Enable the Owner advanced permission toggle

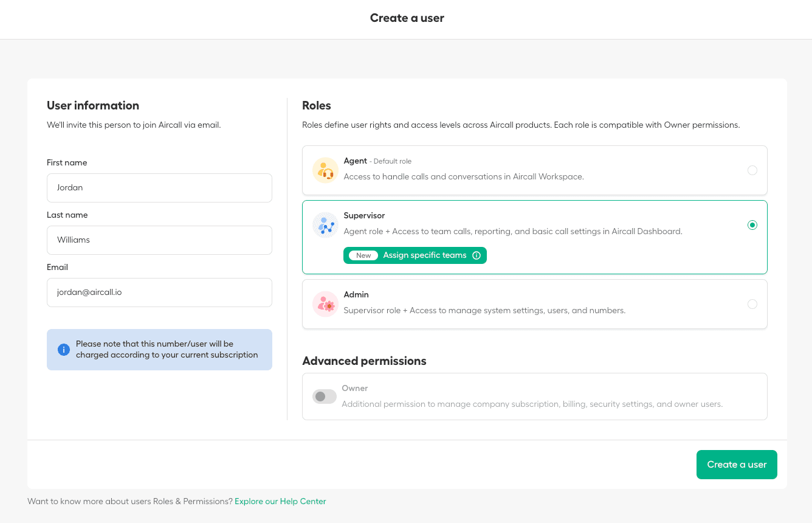(x=325, y=396)
